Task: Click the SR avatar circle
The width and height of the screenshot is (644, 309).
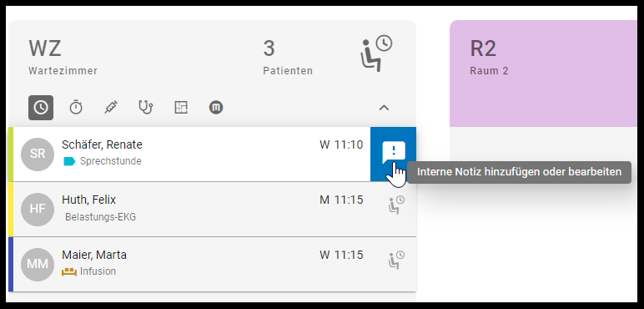Action: (38, 154)
